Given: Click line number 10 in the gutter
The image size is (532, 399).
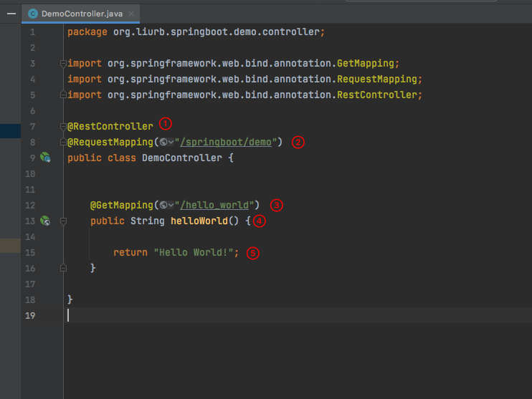Looking at the screenshot, I should click(30, 173).
